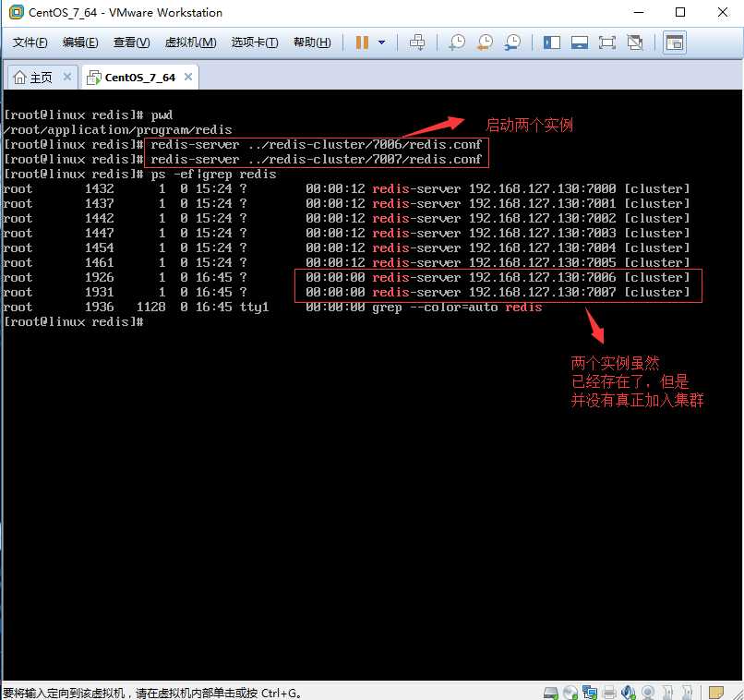The height and width of the screenshot is (700, 744).
Task: Click the 192.168.127.130:7000 address text
Action: [x=543, y=188]
